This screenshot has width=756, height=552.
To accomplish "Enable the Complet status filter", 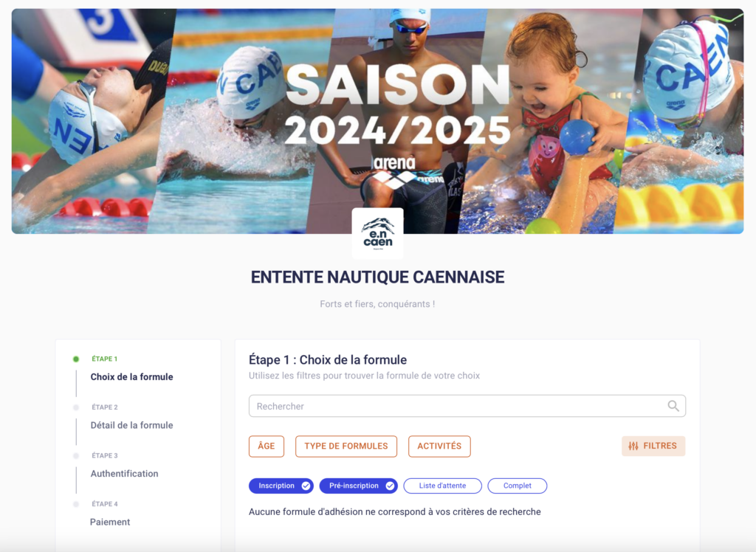I will click(x=518, y=486).
